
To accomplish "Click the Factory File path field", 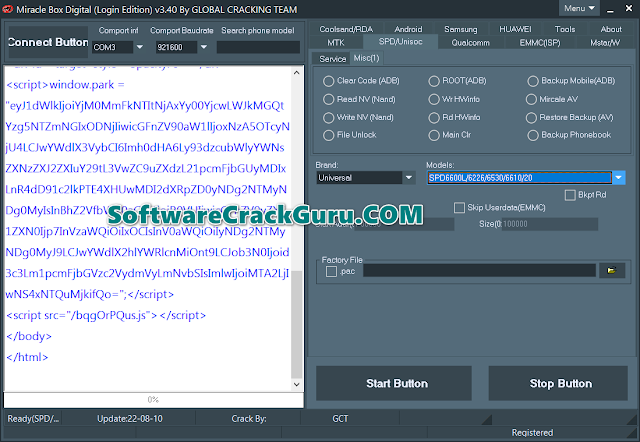I will point(479,271).
